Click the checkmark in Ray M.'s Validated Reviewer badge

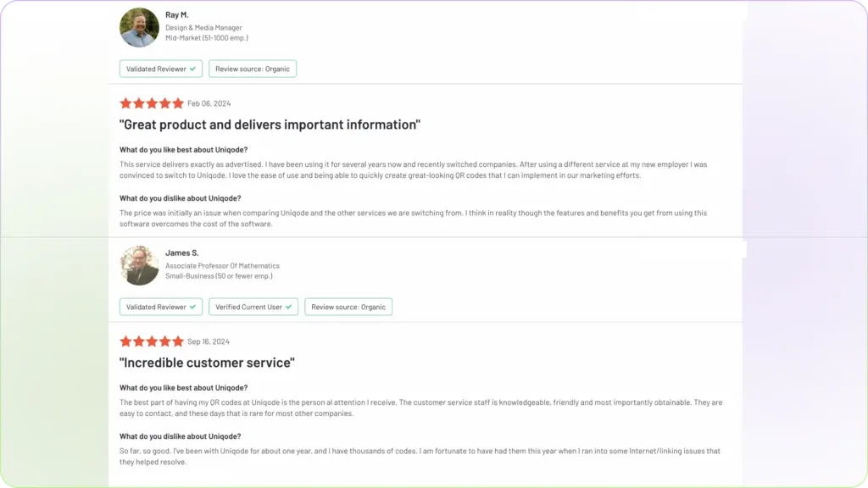point(193,69)
